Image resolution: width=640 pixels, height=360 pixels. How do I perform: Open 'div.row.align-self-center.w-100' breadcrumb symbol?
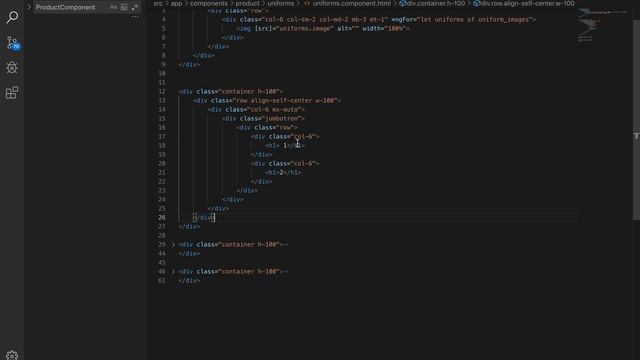[524, 3]
